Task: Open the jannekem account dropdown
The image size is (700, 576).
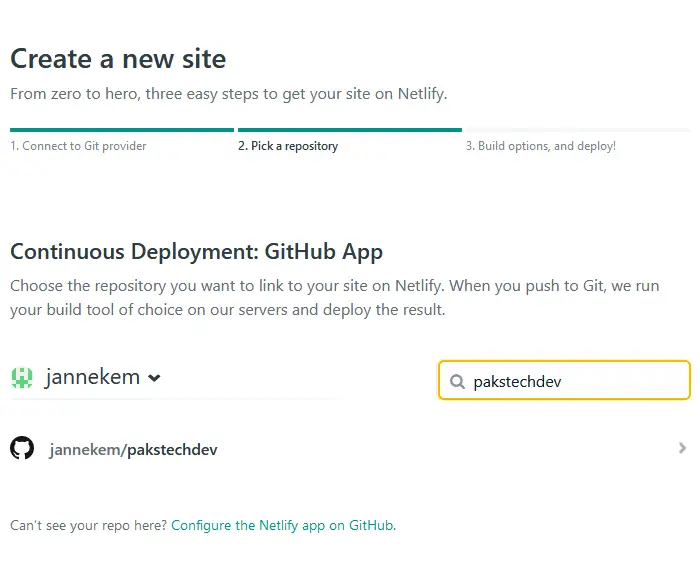Action: 102,377
